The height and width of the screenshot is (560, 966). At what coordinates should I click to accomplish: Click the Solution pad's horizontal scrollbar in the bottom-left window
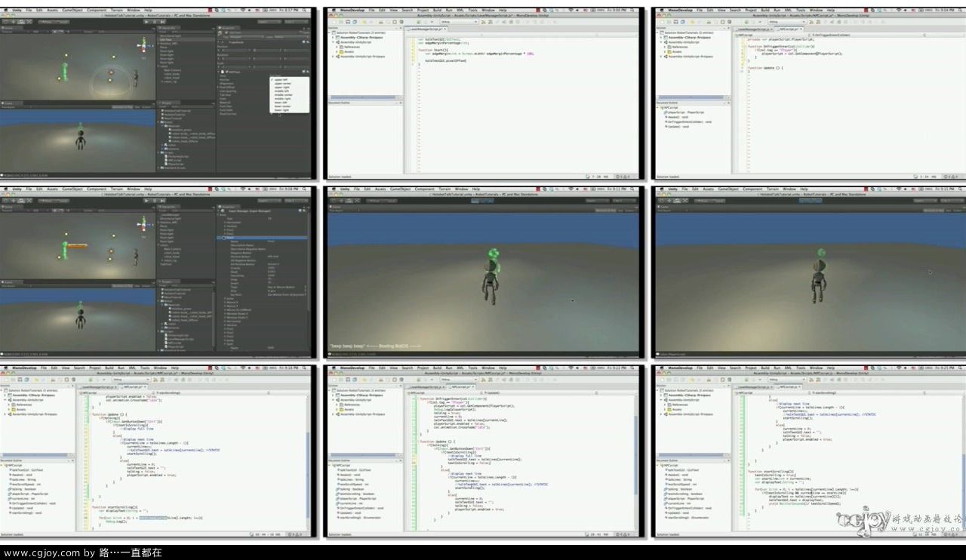click(35, 455)
